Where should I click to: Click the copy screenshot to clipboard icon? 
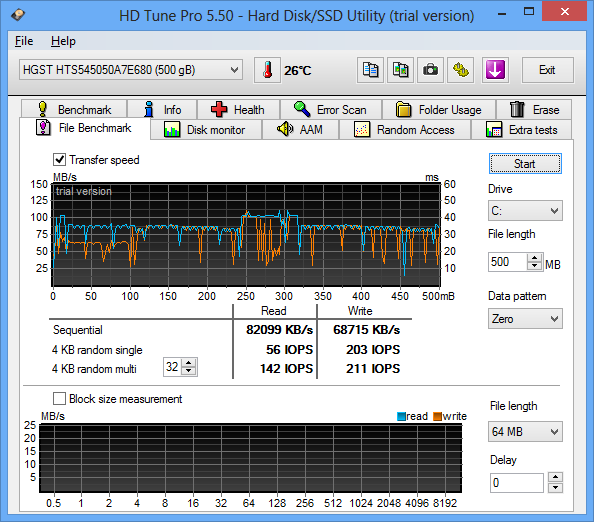coord(400,70)
